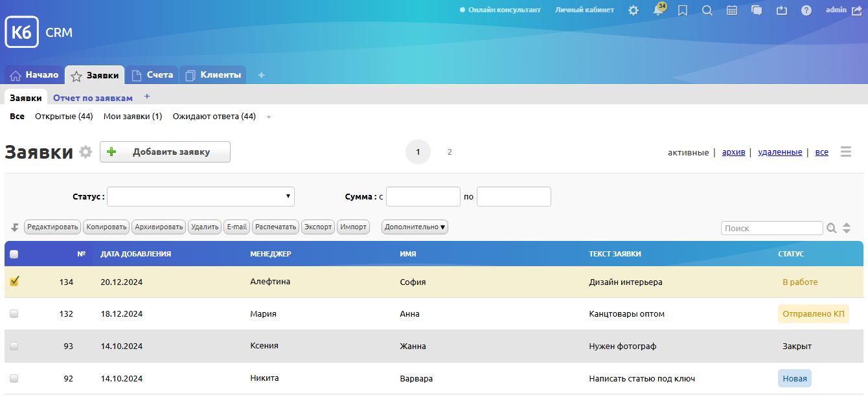
Task: Click the Добавить заявку button
Action: (x=165, y=152)
